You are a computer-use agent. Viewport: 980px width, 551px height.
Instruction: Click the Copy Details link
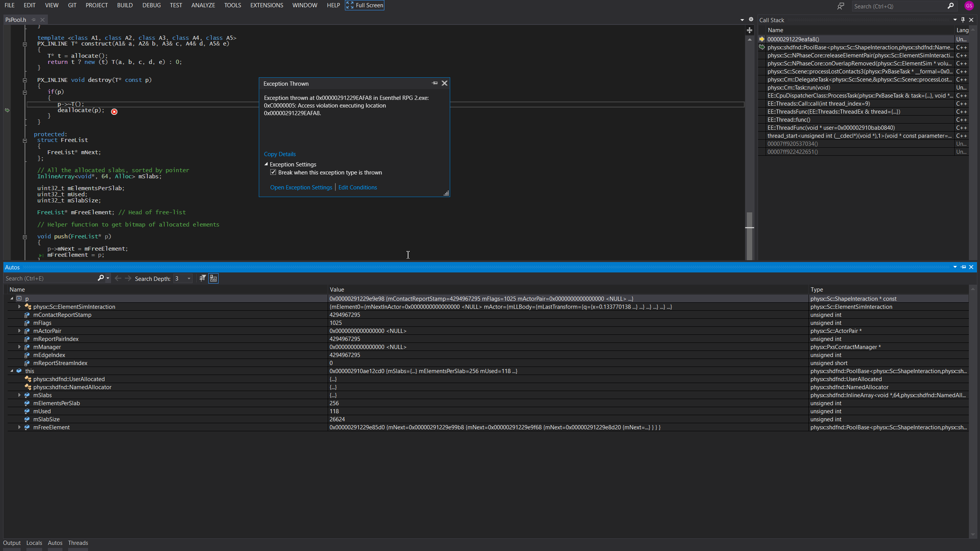coord(280,154)
